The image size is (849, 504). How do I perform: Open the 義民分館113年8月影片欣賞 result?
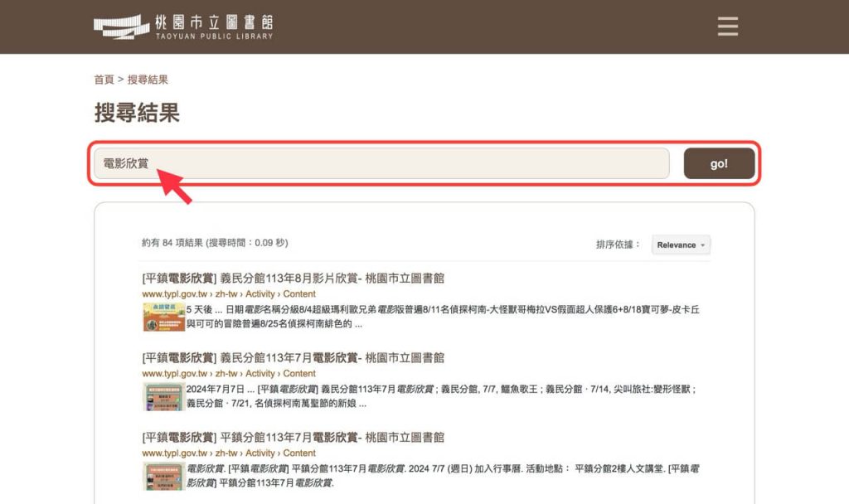point(293,279)
